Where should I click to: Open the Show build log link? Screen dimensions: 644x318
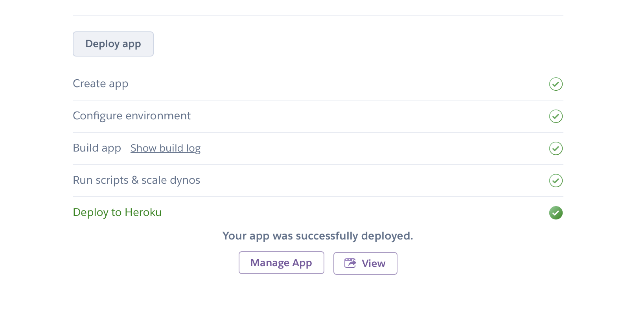click(166, 148)
